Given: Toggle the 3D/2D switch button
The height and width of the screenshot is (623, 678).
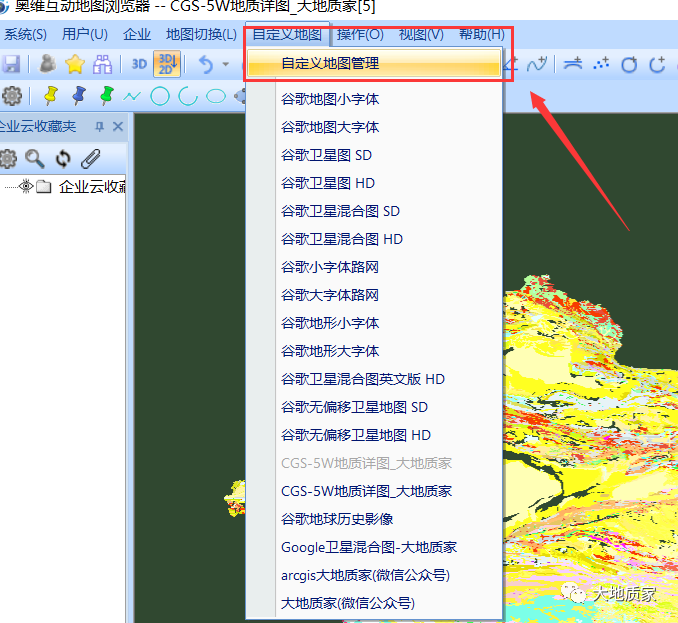Looking at the screenshot, I should (167, 64).
